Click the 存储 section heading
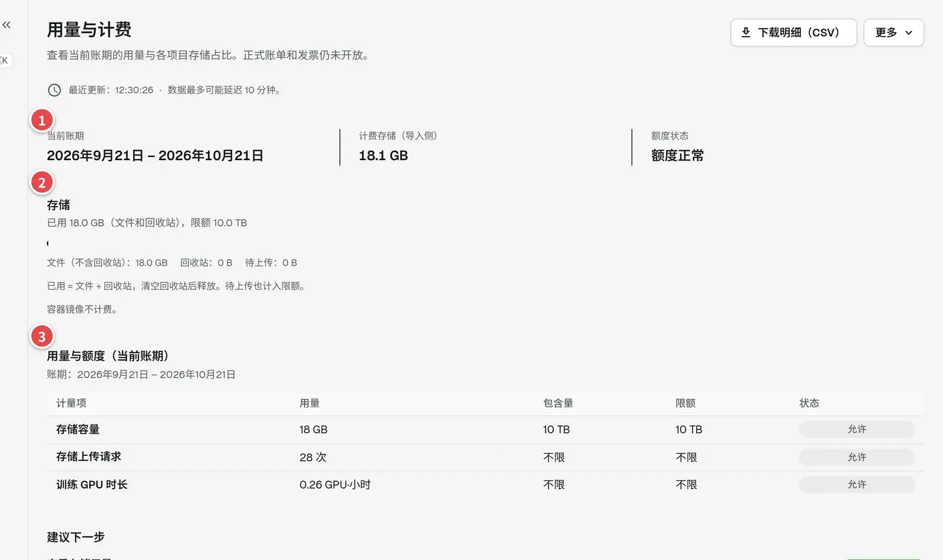 (x=58, y=205)
